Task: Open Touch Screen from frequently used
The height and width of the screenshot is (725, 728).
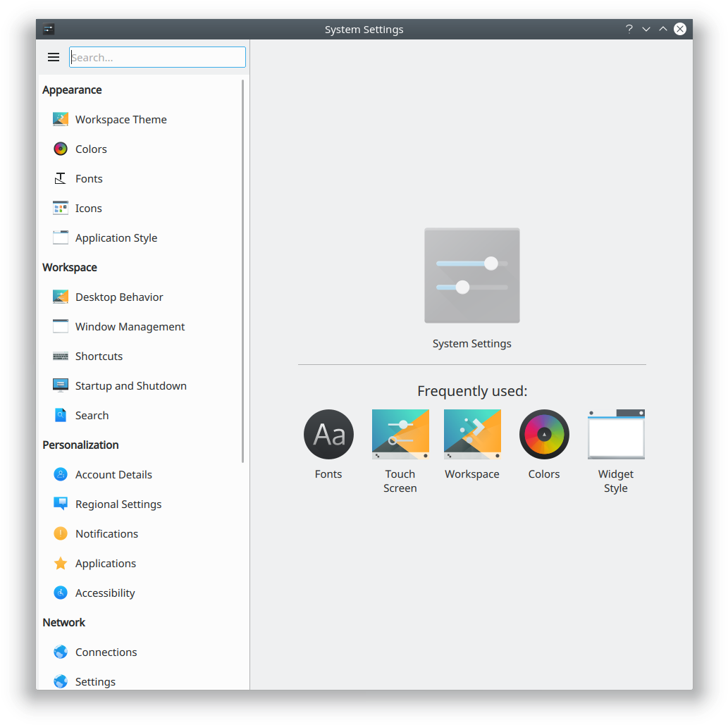Action: pyautogui.click(x=400, y=434)
